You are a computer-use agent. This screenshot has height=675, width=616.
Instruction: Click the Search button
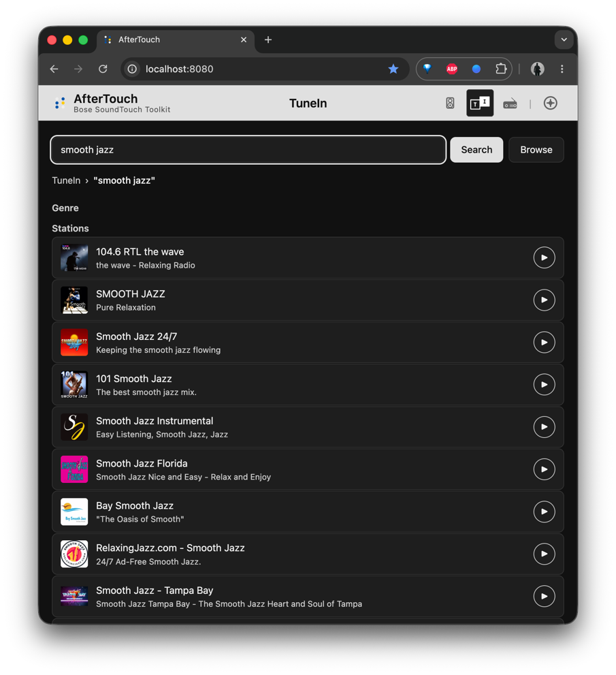[476, 150]
